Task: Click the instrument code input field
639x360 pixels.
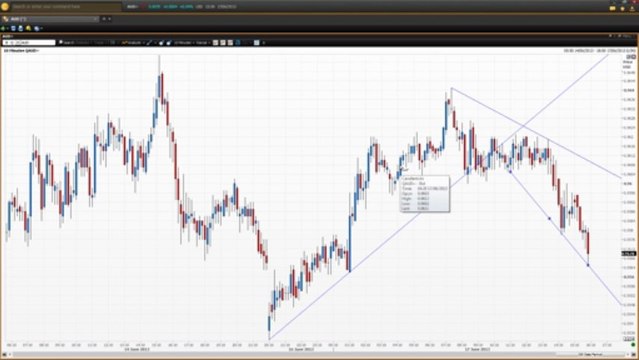Action: click(x=29, y=42)
